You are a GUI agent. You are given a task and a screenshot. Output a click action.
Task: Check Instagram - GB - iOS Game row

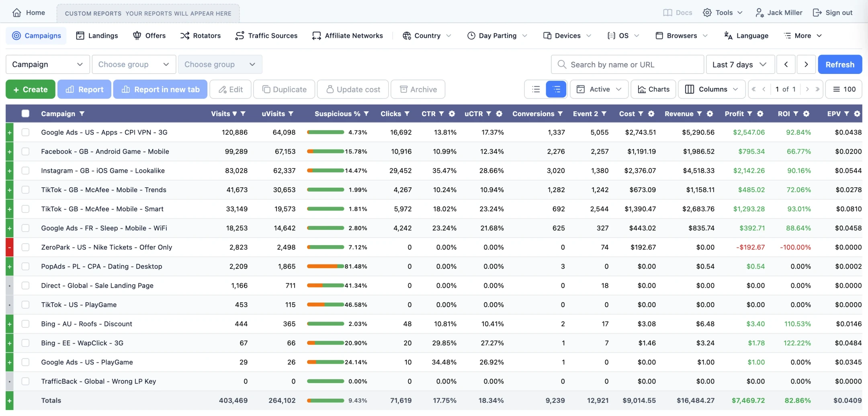point(25,170)
